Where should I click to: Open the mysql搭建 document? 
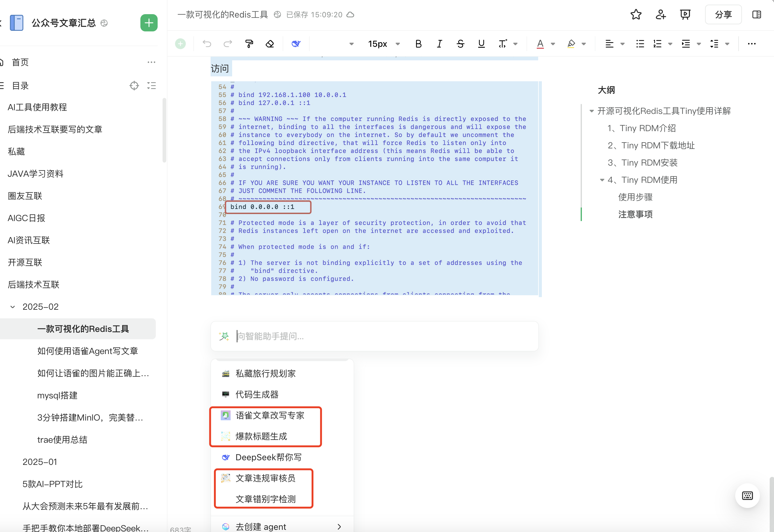tap(57, 395)
